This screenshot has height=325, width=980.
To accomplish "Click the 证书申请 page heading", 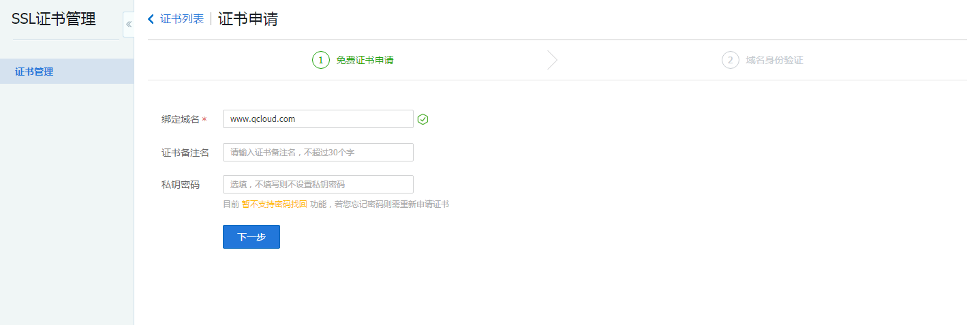I will point(248,19).
